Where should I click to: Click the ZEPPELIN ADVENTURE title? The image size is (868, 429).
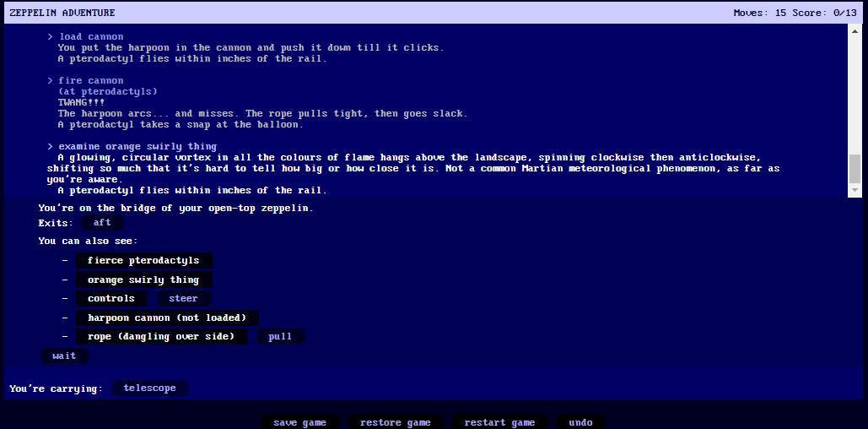click(62, 13)
